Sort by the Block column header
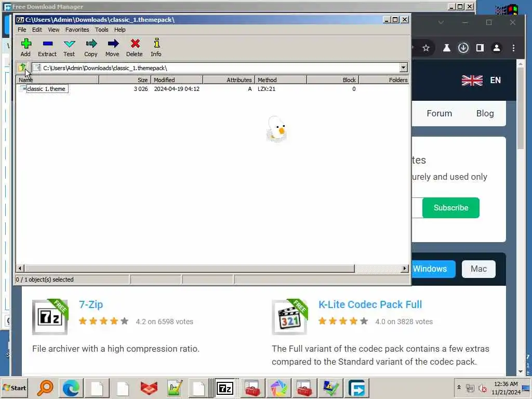Image resolution: width=532 pixels, height=399 pixels. (333, 79)
